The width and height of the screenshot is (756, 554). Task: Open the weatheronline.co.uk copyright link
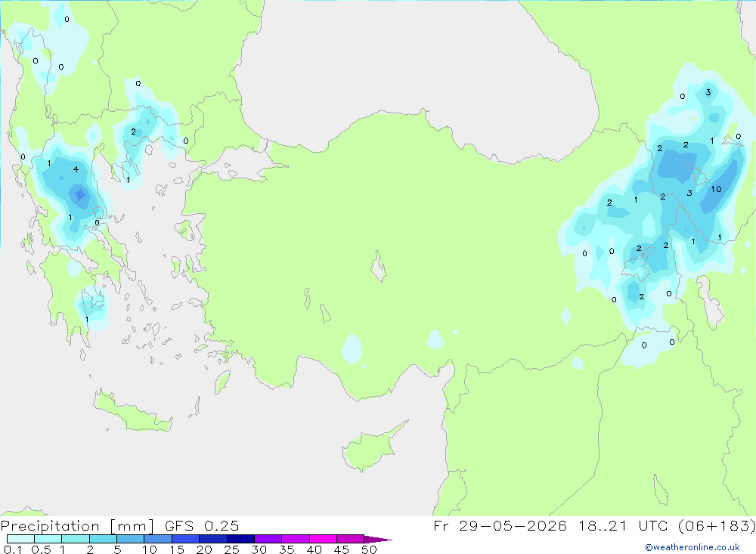click(x=692, y=547)
